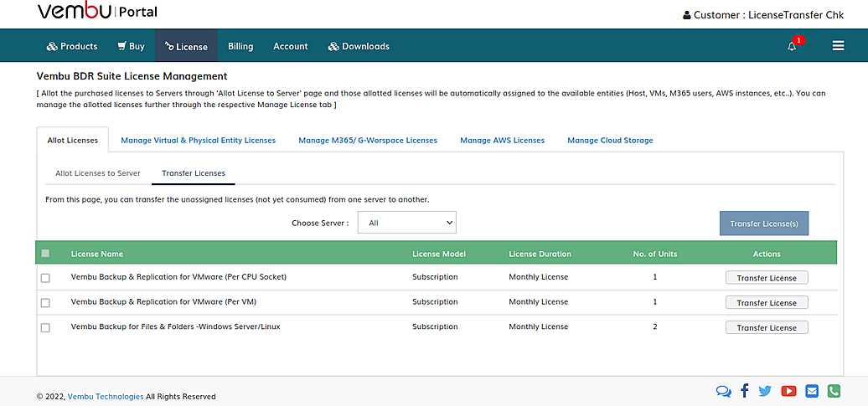Click Transfer License for Per VM row
The image size is (868, 406).
point(767,302)
